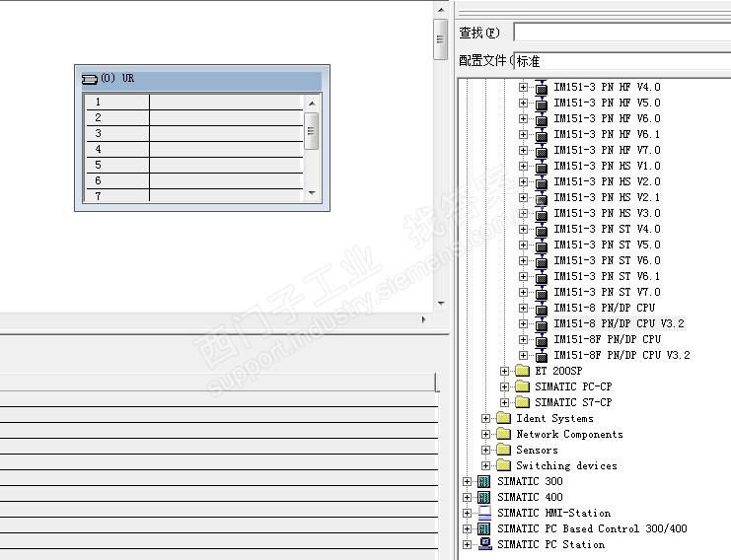The height and width of the screenshot is (560, 731).
Task: Select IM151-8 PN/DP CPU entry
Action: coord(604,308)
